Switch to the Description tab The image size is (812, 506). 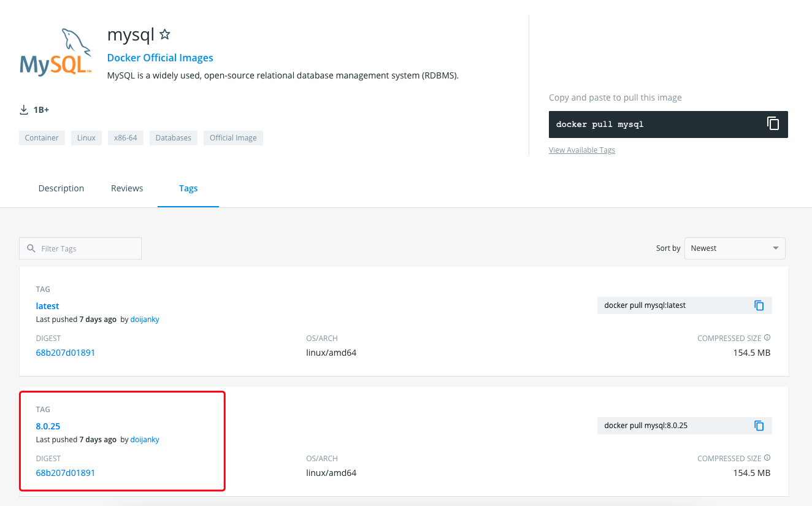[61, 188]
